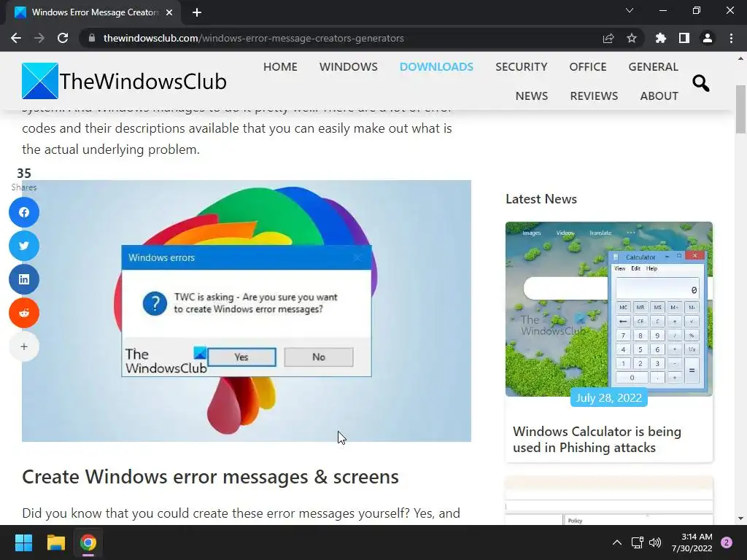
Task: Close the Windows Error Message Creators tab
Action: point(169,12)
